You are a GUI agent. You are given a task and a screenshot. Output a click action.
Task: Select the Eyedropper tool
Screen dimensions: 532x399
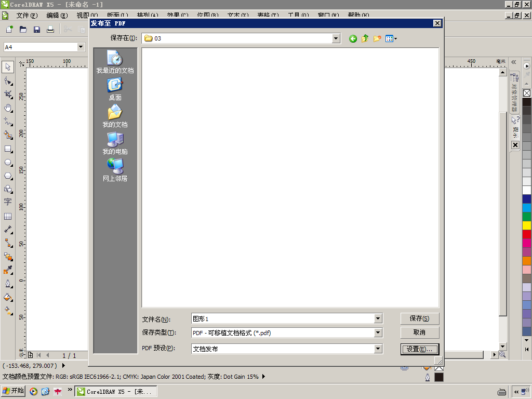tap(8, 270)
